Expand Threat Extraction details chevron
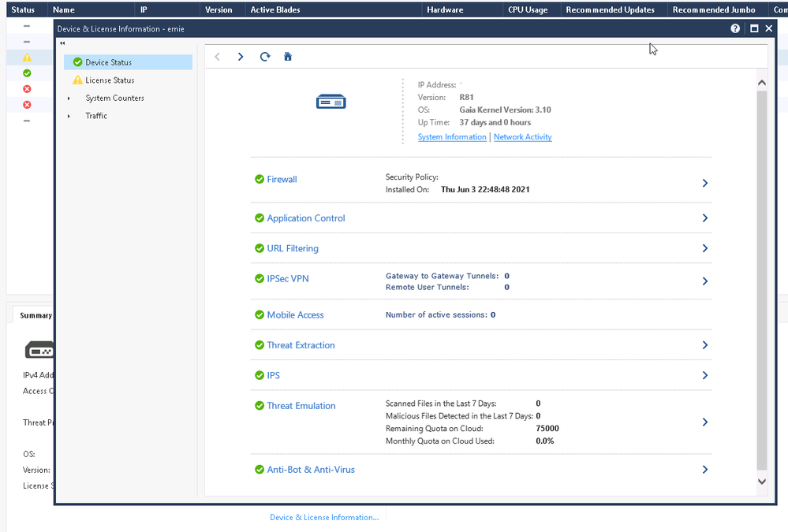The width and height of the screenshot is (788, 532). click(x=705, y=345)
